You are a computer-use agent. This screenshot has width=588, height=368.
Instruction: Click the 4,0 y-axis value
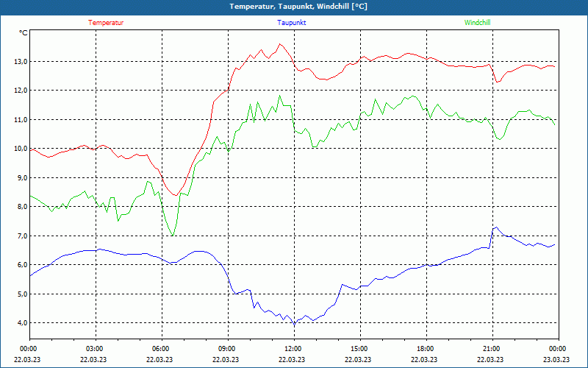22,323
